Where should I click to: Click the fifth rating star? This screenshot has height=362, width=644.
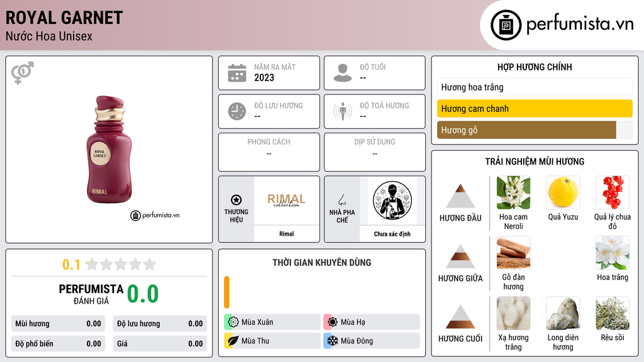[x=150, y=264]
